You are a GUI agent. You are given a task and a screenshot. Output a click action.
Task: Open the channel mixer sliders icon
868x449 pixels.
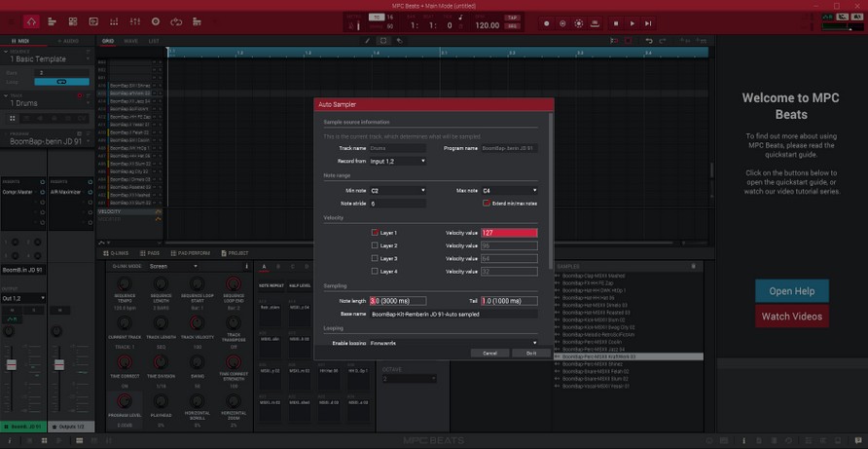tap(135, 21)
